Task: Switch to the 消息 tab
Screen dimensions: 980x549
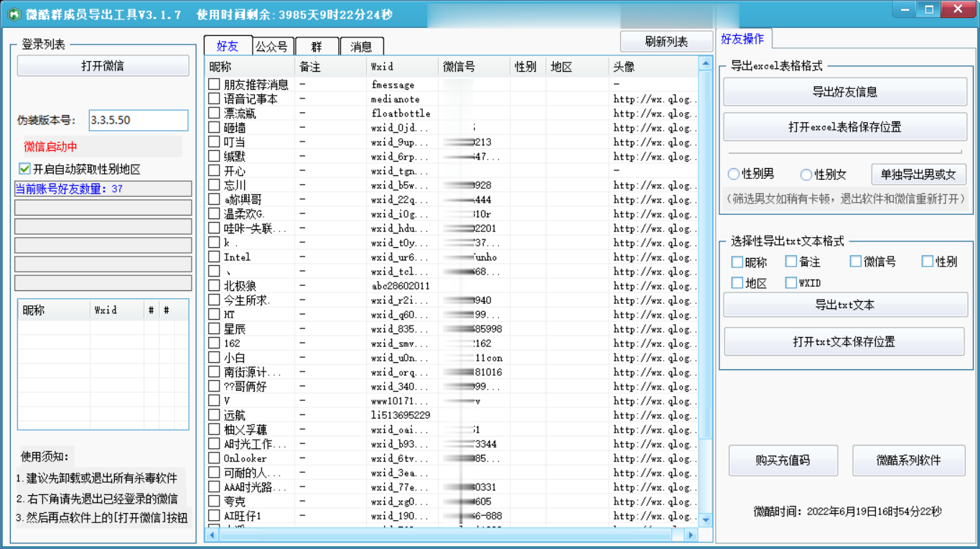Action: click(x=360, y=45)
